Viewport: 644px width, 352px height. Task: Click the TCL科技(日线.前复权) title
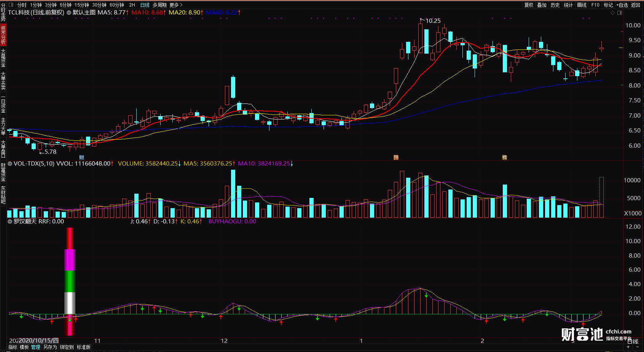pyautogui.click(x=36, y=13)
